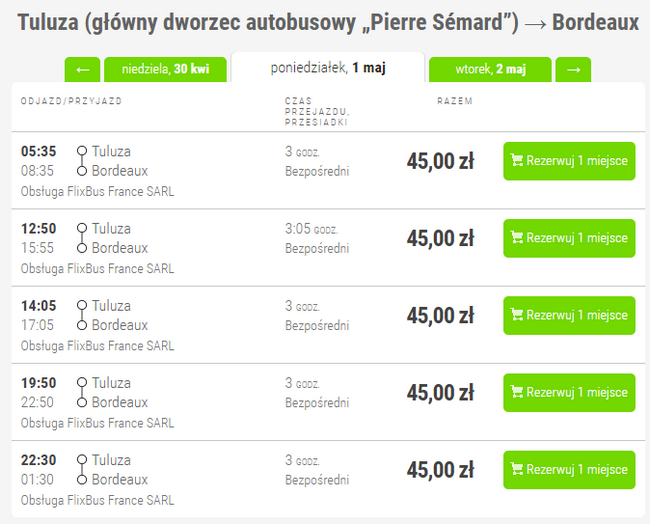
Task: Reserve a seat on the 19:50 bus
Action: [x=569, y=392]
